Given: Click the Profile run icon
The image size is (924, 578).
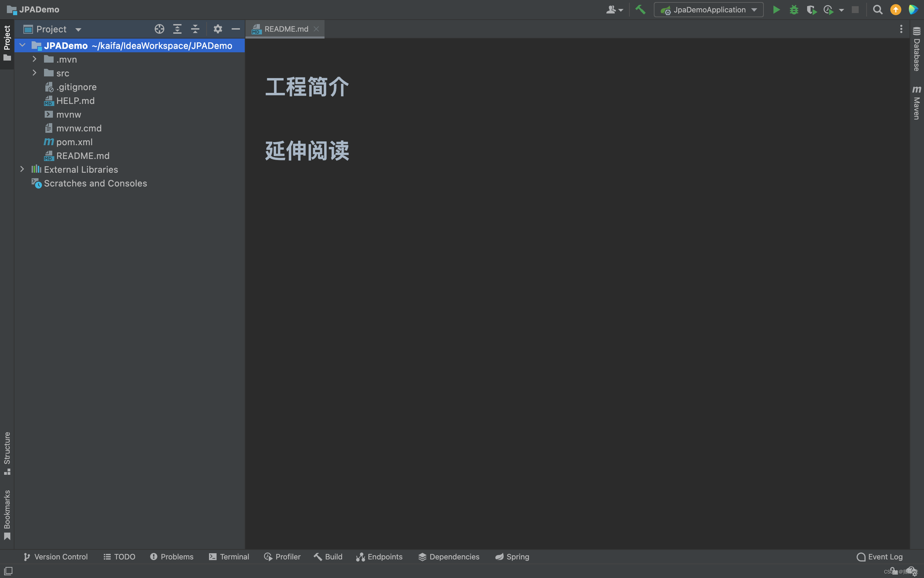Looking at the screenshot, I should tap(828, 10).
